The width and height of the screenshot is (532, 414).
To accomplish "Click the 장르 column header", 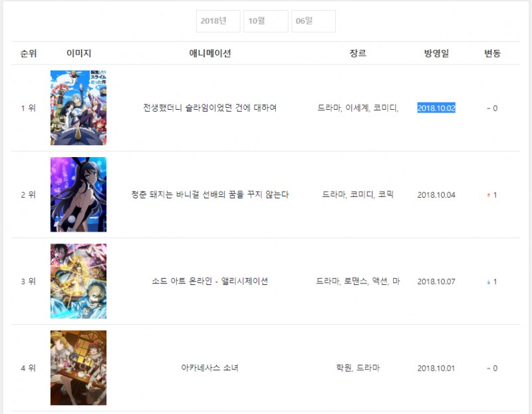I will [358, 53].
